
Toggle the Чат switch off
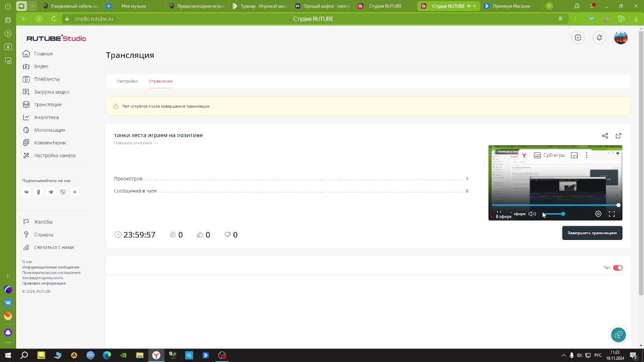618,268
